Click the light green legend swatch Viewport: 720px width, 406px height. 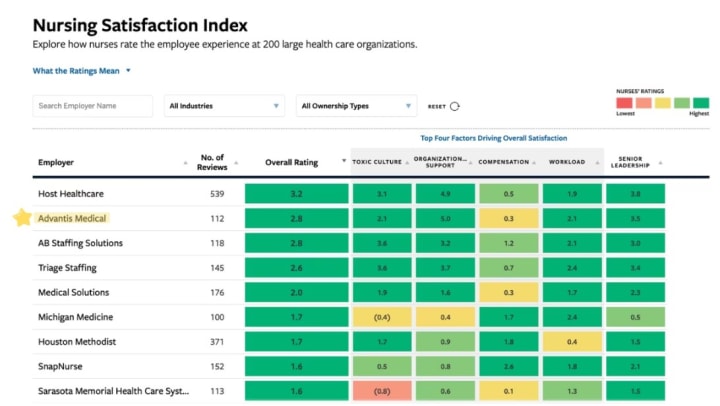[x=682, y=103]
